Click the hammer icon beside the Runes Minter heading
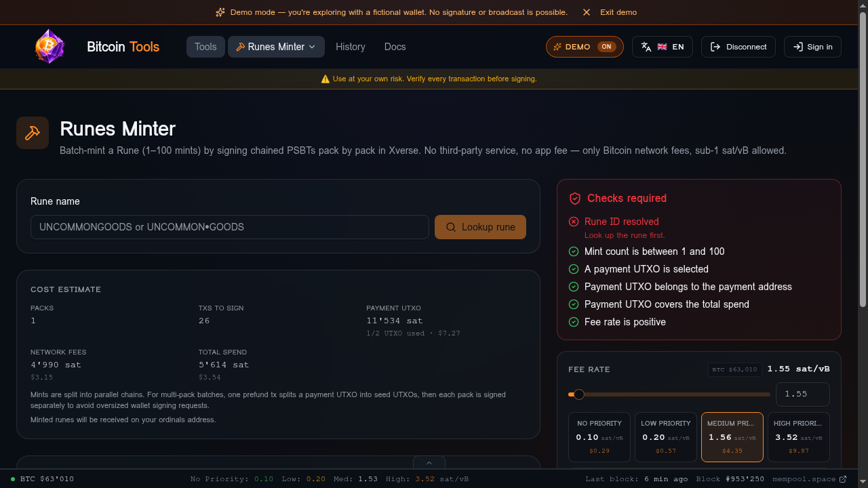The image size is (868, 488). click(33, 133)
